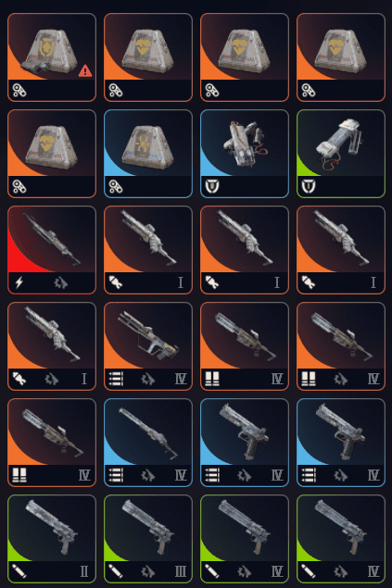Click the mod gear icon on the red weapon card
The image size is (392, 588).
61,282
